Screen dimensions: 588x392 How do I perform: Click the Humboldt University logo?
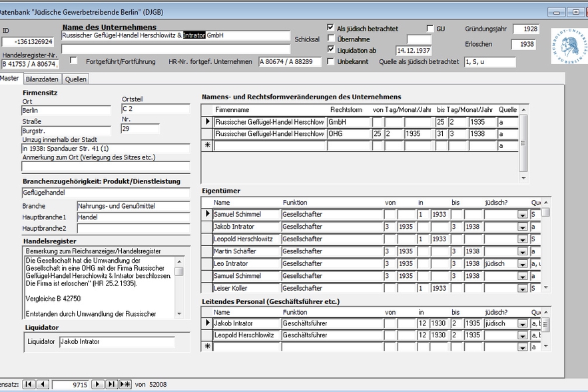point(568,47)
